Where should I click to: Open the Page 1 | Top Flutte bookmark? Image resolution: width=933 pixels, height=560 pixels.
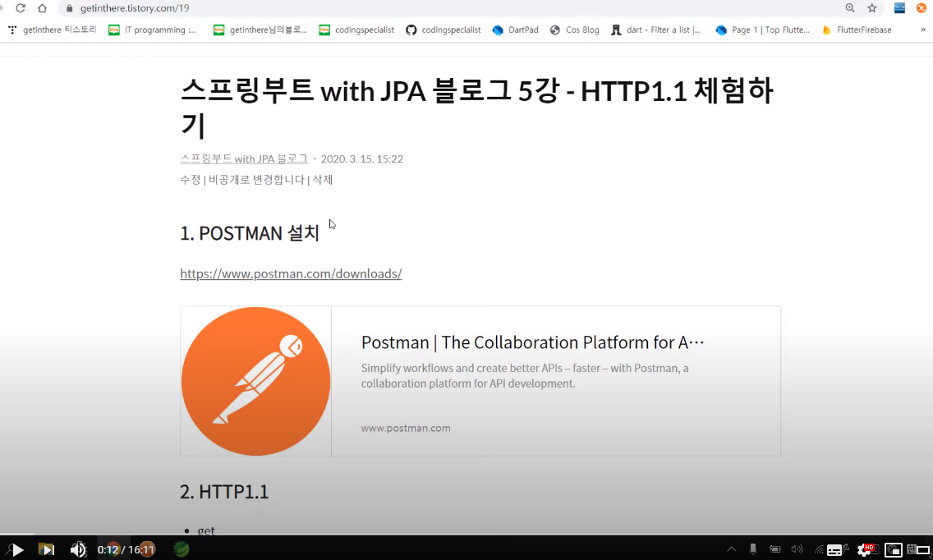click(762, 30)
